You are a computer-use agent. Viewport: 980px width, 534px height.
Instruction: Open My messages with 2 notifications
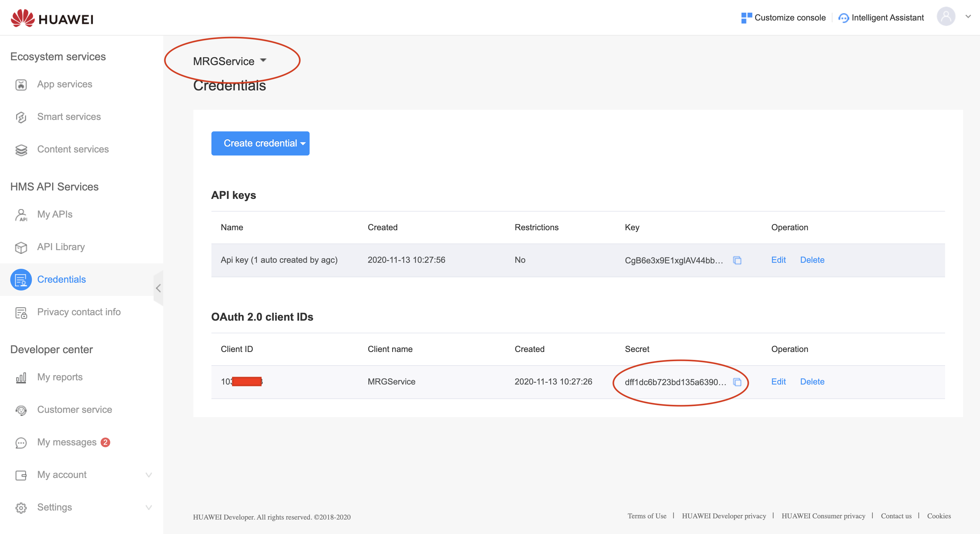coord(67,442)
